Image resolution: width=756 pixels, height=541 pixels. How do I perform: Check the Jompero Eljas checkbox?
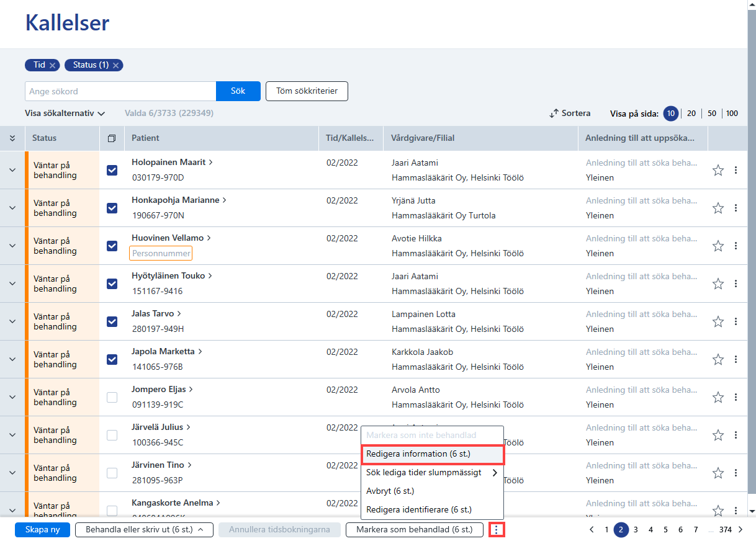tap(112, 397)
